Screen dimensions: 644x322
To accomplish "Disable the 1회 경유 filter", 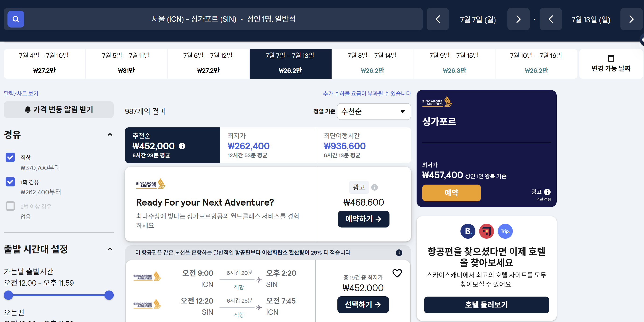I will pos(10,182).
